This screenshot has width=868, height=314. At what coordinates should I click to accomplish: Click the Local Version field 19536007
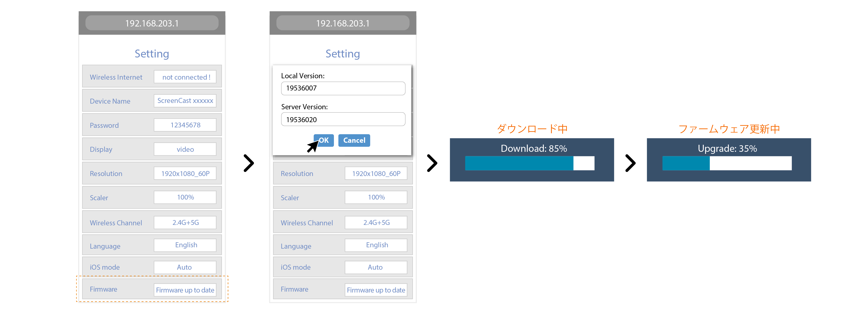(343, 88)
